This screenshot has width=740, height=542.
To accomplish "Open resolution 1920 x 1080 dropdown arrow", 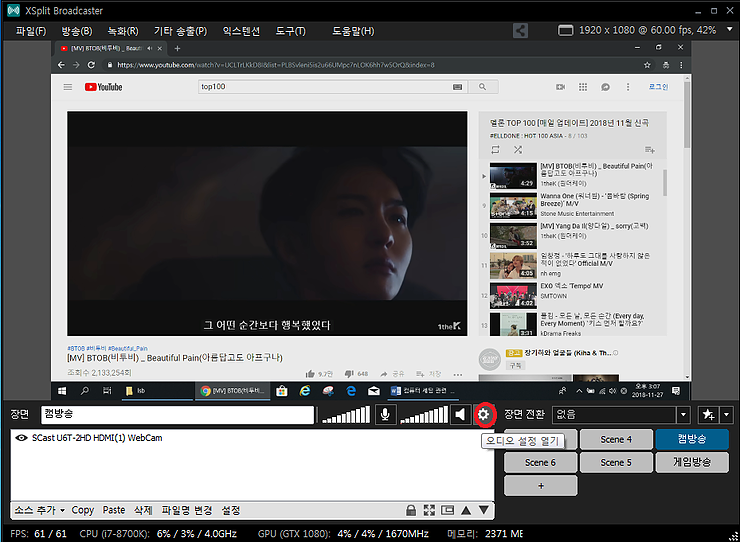I will click(729, 29).
